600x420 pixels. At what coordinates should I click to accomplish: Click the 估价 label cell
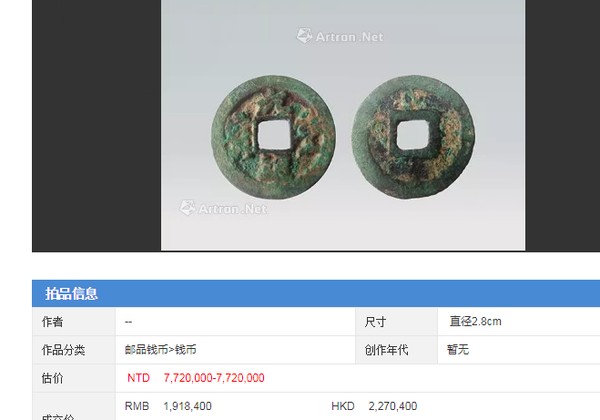(74, 378)
